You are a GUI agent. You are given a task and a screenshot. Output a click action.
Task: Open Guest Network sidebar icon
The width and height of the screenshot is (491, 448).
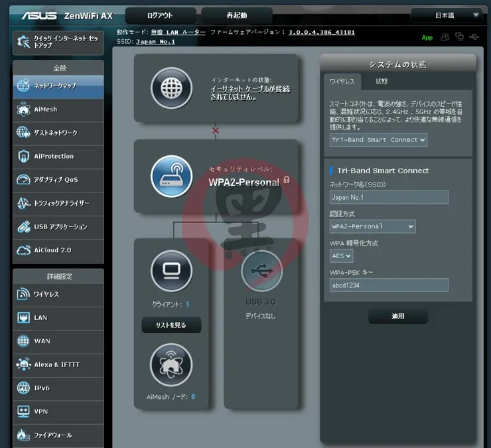(x=23, y=133)
